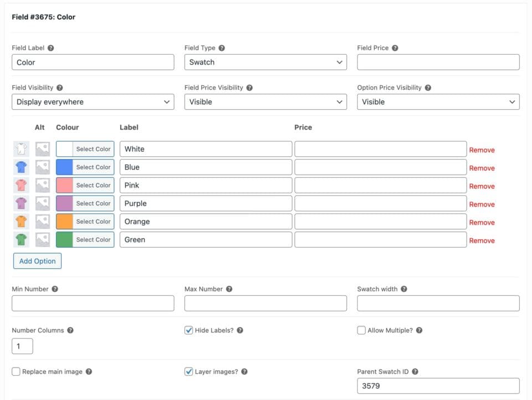Click the Add Option button
Viewport: 532px width, 400px height.
tap(37, 260)
